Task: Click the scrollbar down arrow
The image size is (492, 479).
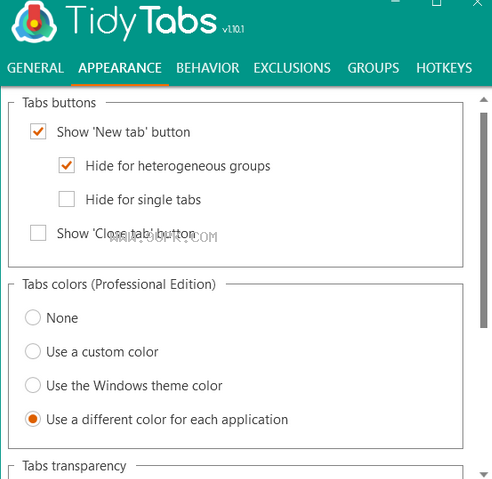Action: click(x=484, y=474)
